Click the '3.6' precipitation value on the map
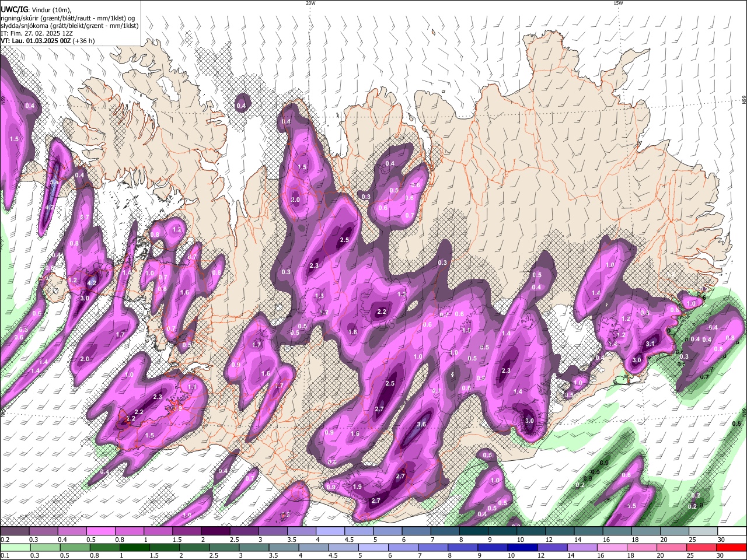Screen dimensions: 747x560 tap(421, 425)
